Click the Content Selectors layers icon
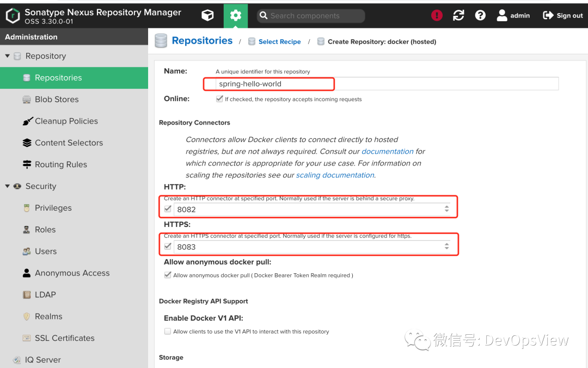 (x=27, y=143)
